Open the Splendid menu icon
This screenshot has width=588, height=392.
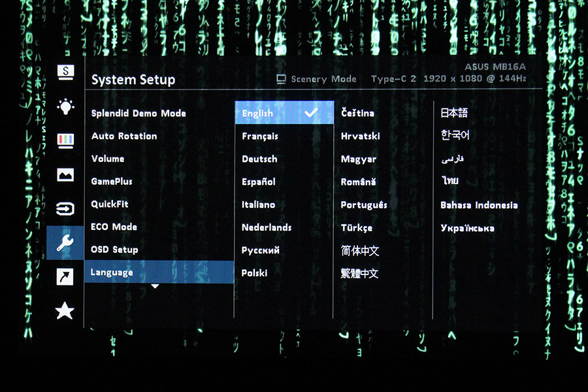click(65, 72)
